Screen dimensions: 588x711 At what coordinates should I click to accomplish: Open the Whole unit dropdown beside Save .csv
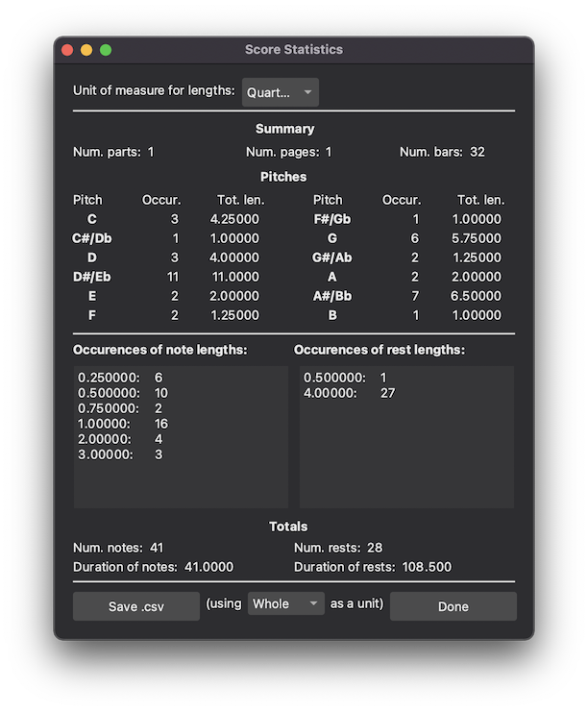[285, 604]
